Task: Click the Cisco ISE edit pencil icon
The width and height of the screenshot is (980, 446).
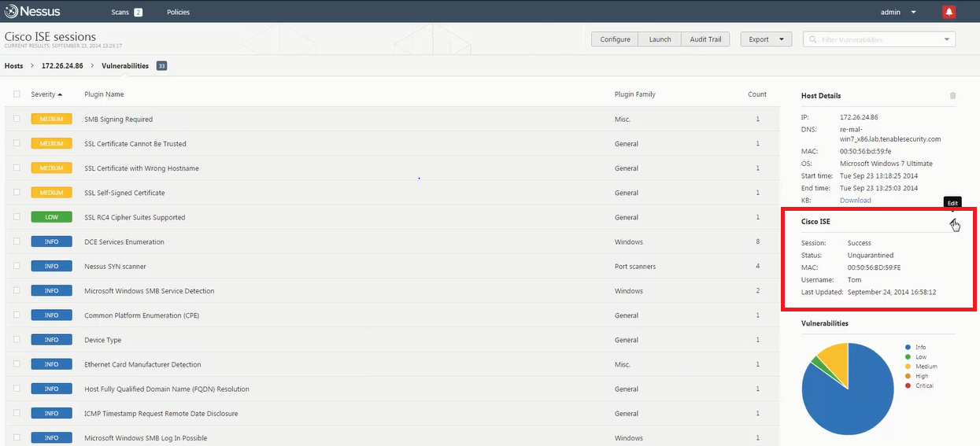Action: [953, 222]
